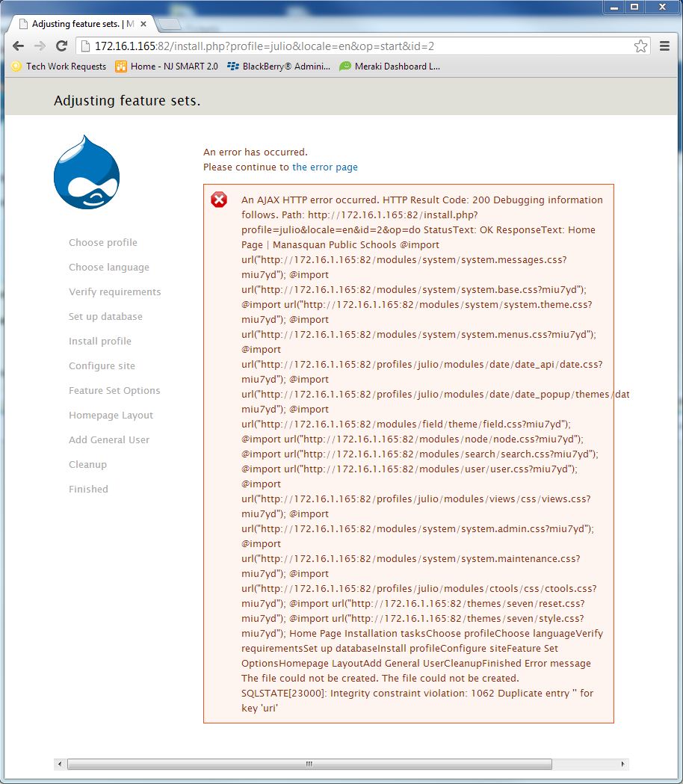Close the Adjusting feature sets tab
The image size is (683, 784).
click(143, 24)
